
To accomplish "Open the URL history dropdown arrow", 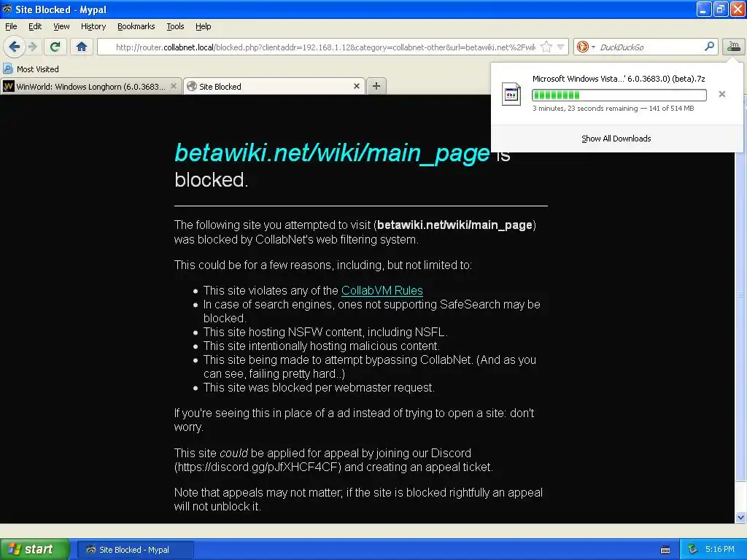I will point(561,47).
